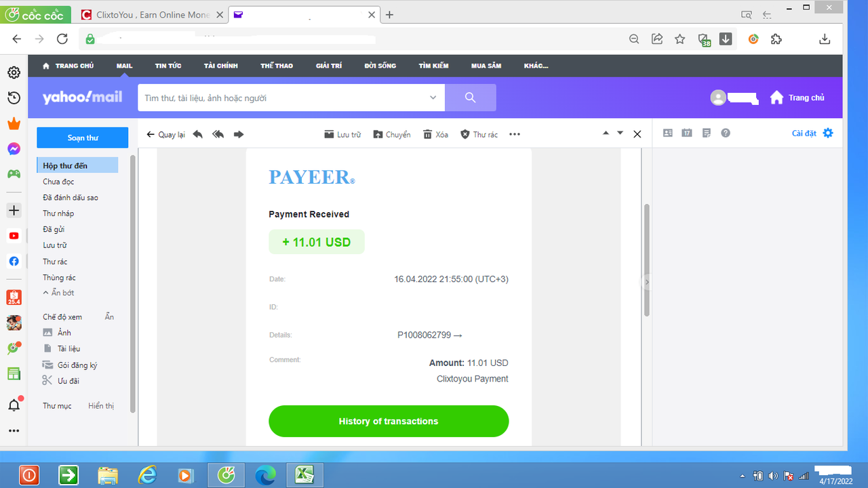This screenshot has height=488, width=868.
Task: Expand KHÁC... more menu
Action: point(536,66)
